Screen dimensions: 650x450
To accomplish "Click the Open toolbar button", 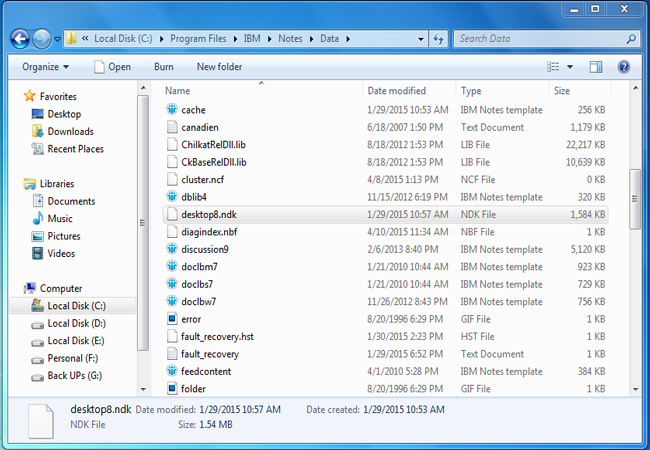I will pyautogui.click(x=113, y=67).
